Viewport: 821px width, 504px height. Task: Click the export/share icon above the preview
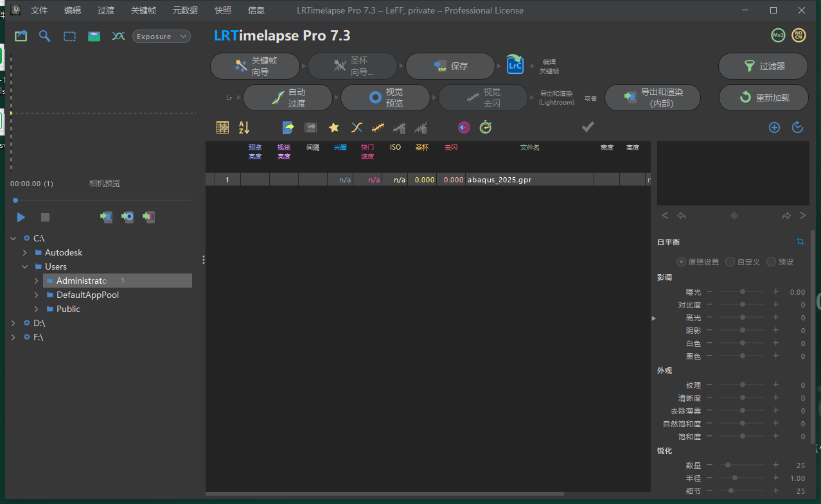21,36
